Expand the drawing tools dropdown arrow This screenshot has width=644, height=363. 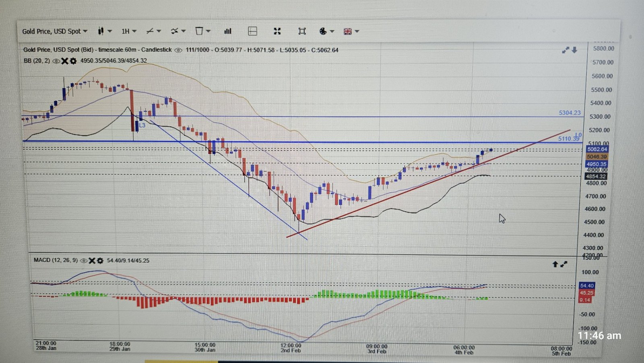tap(159, 31)
